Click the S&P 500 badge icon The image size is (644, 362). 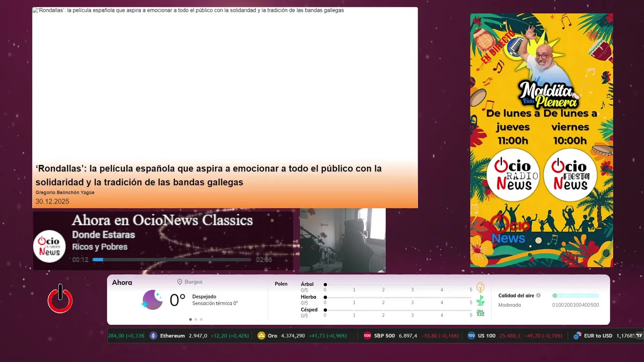tap(367, 336)
